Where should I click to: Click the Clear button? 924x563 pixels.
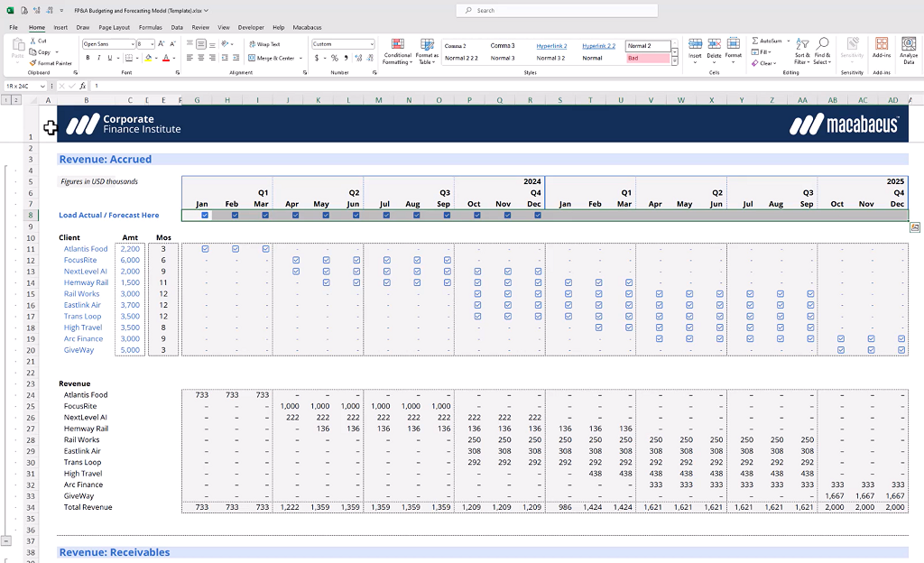pos(763,63)
